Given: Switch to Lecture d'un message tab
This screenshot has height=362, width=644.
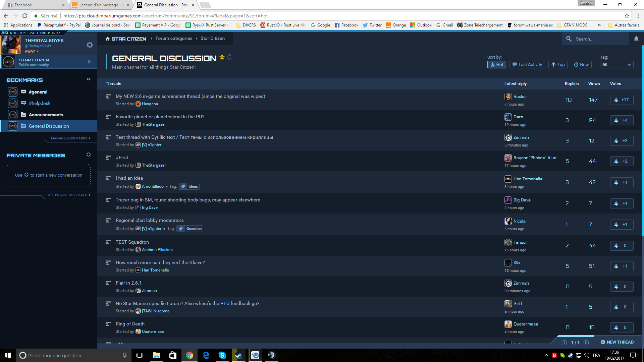Looking at the screenshot, I should pos(101,5).
